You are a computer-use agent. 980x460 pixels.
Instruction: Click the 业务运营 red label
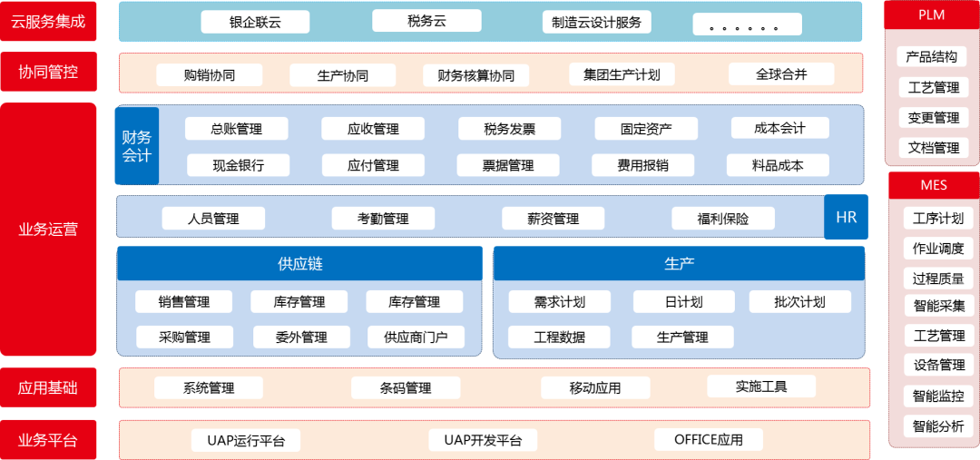tap(48, 230)
